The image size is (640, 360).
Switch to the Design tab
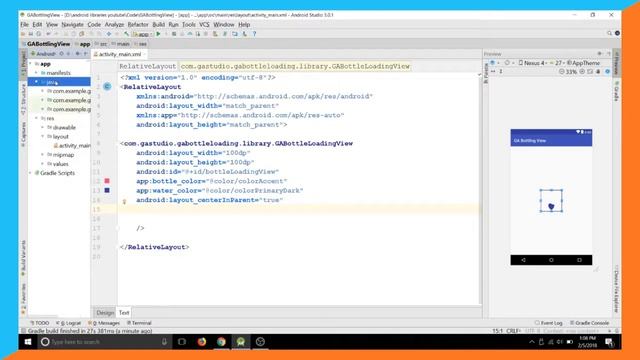105,313
